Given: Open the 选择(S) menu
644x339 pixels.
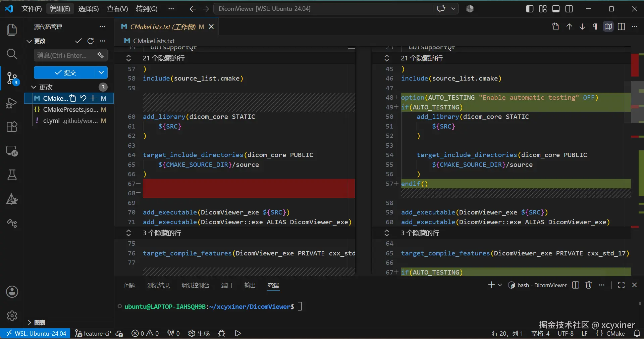Looking at the screenshot, I should pos(89,9).
